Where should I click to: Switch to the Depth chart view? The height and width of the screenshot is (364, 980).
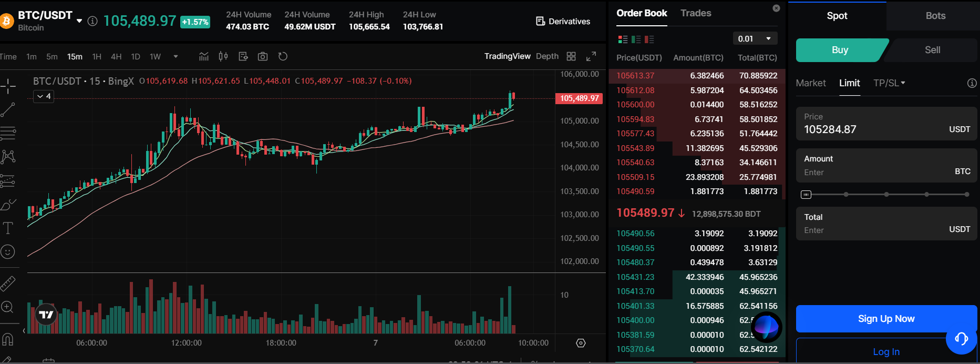547,56
